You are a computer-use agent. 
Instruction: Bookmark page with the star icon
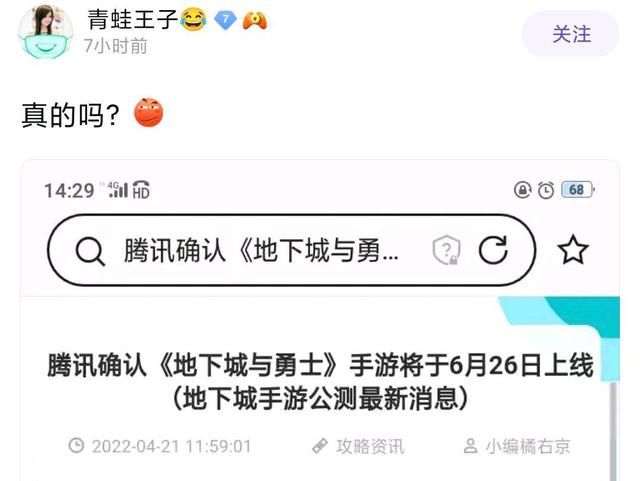point(573,249)
